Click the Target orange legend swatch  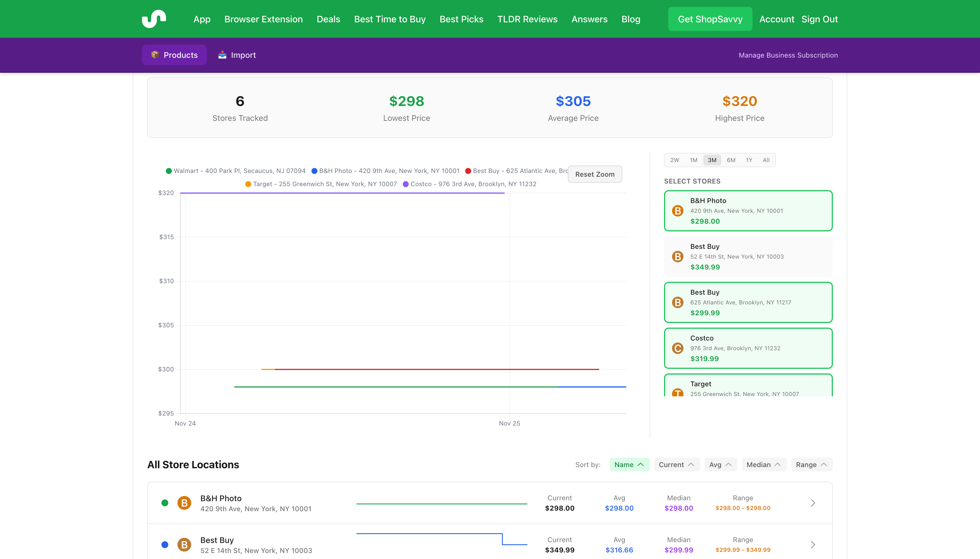point(248,184)
